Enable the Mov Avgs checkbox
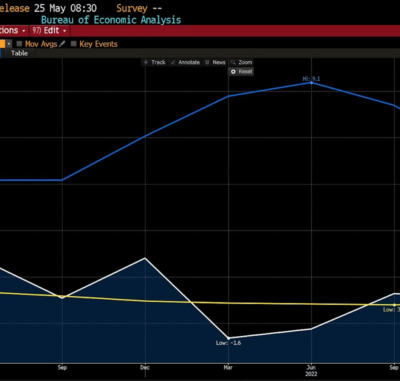 click(19, 44)
